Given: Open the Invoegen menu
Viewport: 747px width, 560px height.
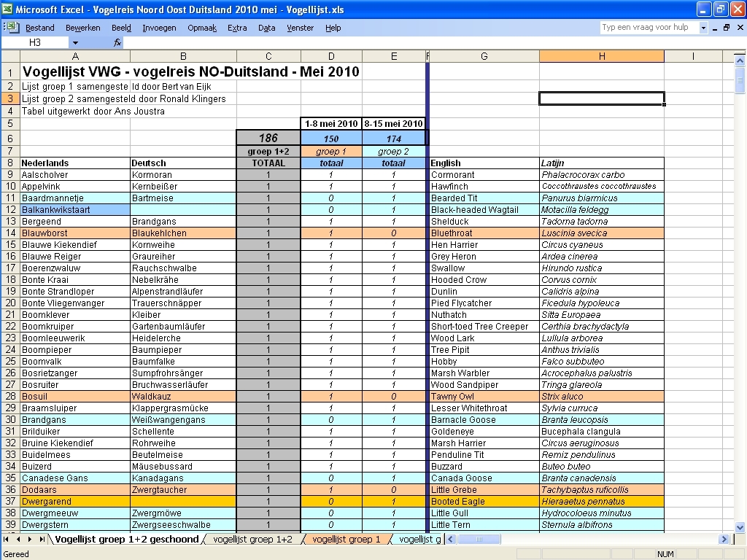Looking at the screenshot, I should tap(159, 28).
